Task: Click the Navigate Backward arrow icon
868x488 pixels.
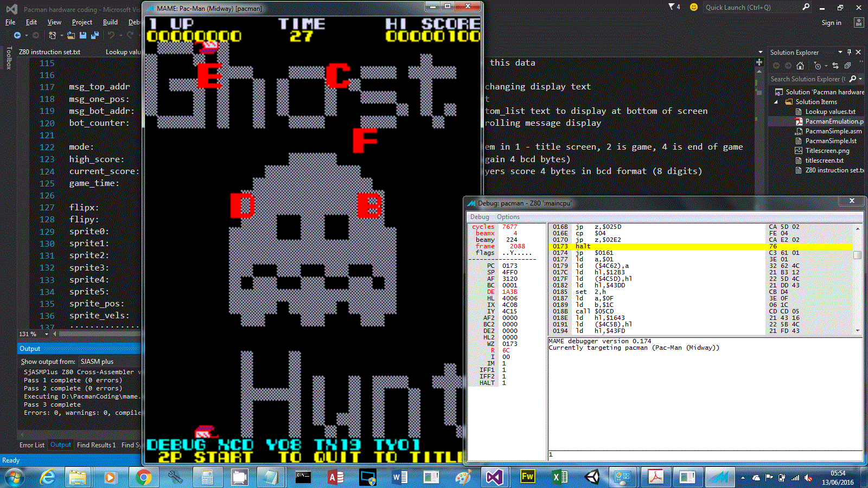Action: (17, 35)
